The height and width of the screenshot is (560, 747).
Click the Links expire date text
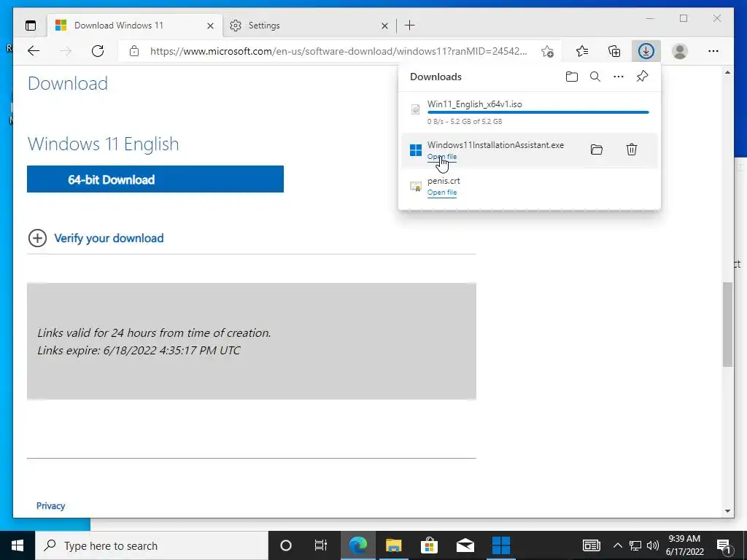click(139, 351)
